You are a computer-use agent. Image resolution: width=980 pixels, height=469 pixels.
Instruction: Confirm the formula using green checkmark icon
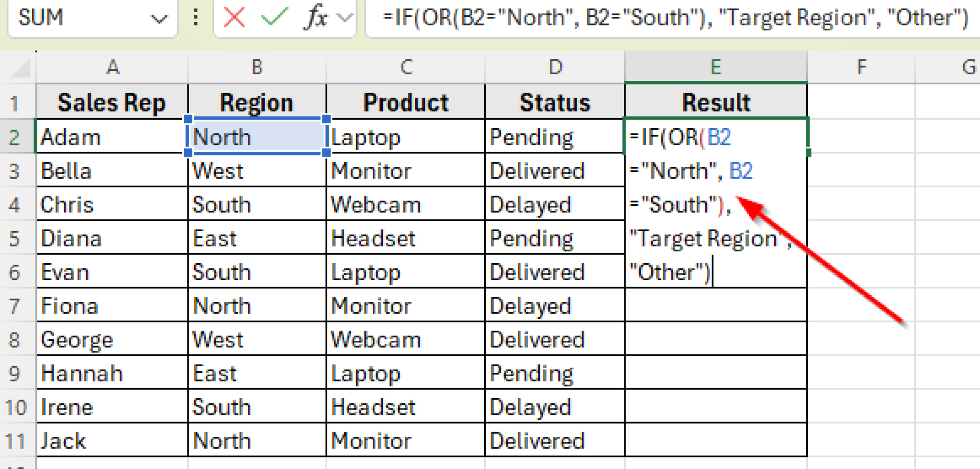271,18
